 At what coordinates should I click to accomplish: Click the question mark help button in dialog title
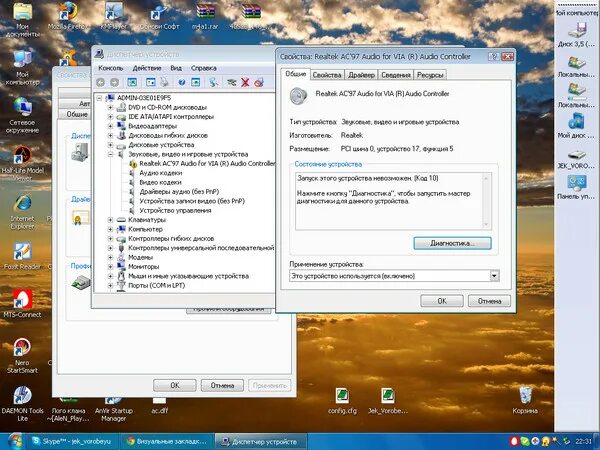494,57
